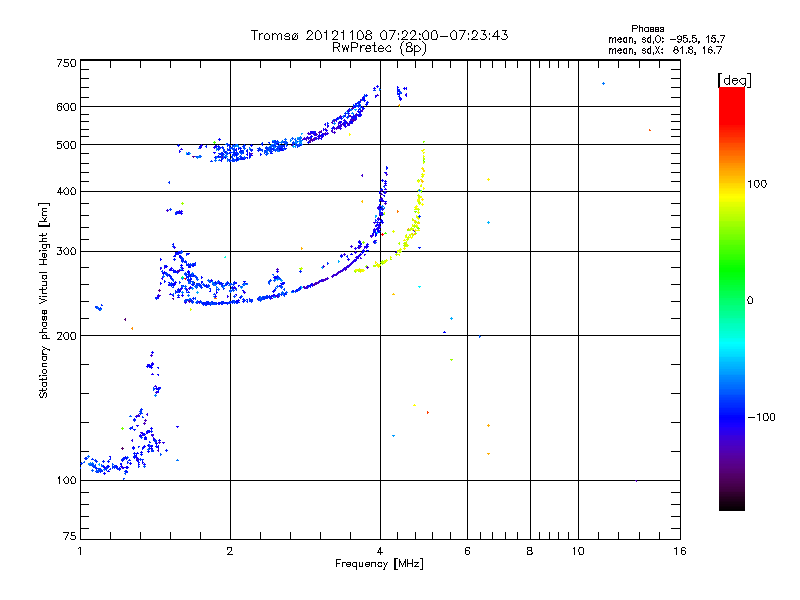Click the "Stationary phase Virtual Height [km]" axis label
800x600 pixels.
click(x=44, y=300)
